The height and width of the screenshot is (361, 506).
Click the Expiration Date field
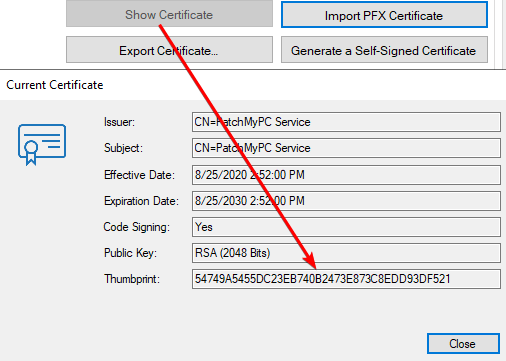346,201
